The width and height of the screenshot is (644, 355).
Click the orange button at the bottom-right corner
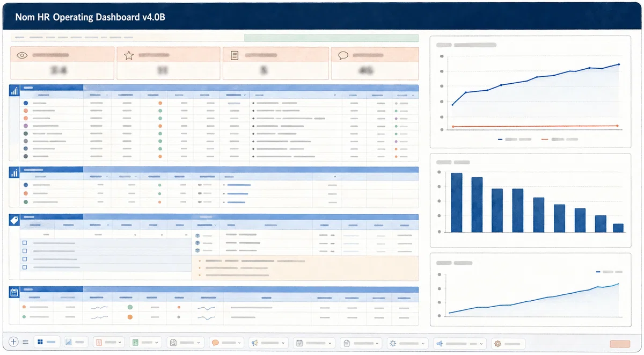coord(620,344)
